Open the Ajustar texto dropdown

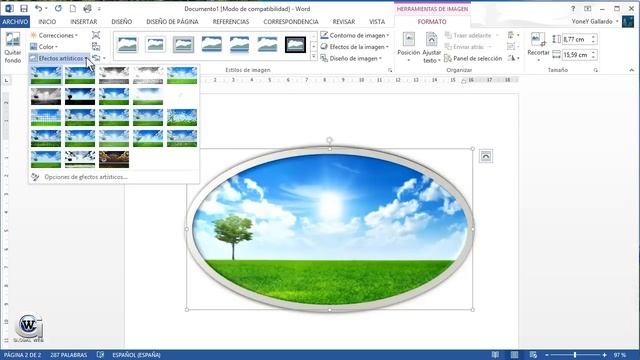click(431, 48)
